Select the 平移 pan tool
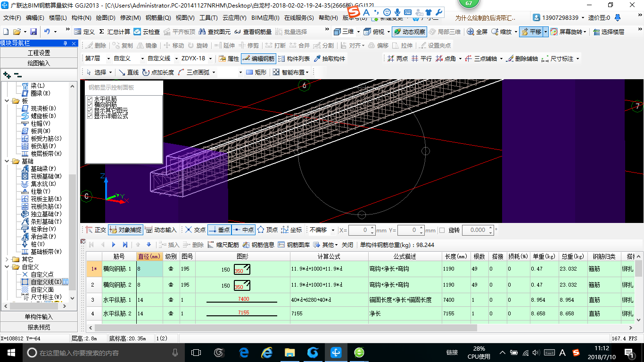The width and height of the screenshot is (644, 362). point(531,32)
